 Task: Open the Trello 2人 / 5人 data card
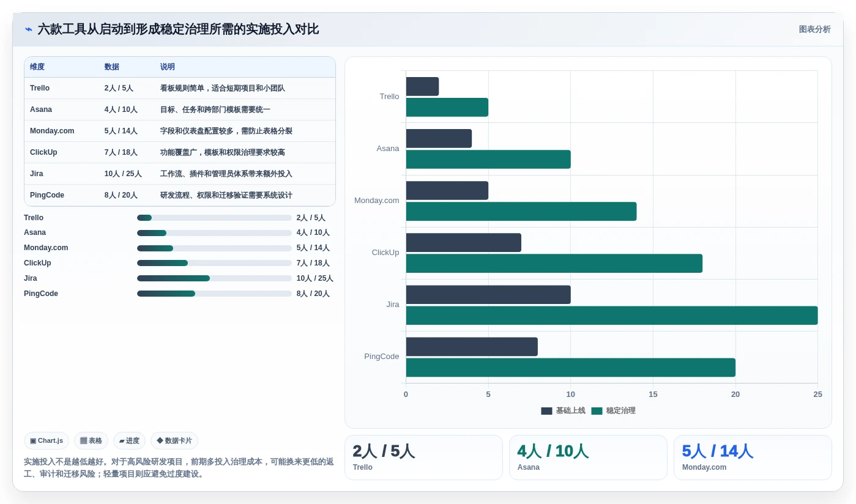(x=423, y=458)
